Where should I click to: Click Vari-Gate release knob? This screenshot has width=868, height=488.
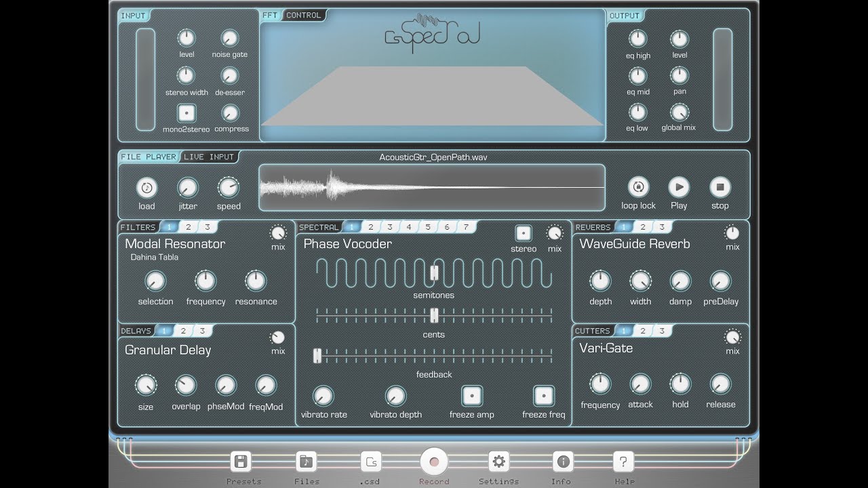click(x=721, y=384)
